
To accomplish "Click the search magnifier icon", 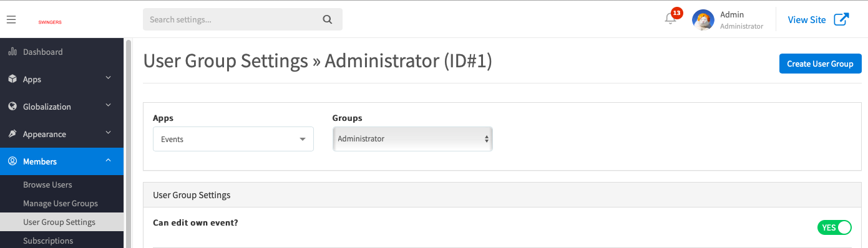I will pyautogui.click(x=328, y=19).
